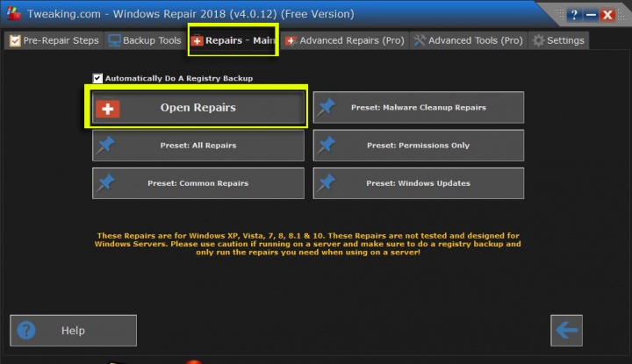Pick Preset: Permissions Only
The image size is (632, 364).
tap(419, 146)
